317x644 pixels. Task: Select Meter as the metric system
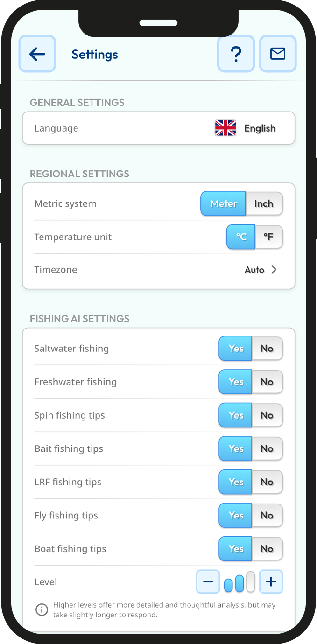[224, 204]
